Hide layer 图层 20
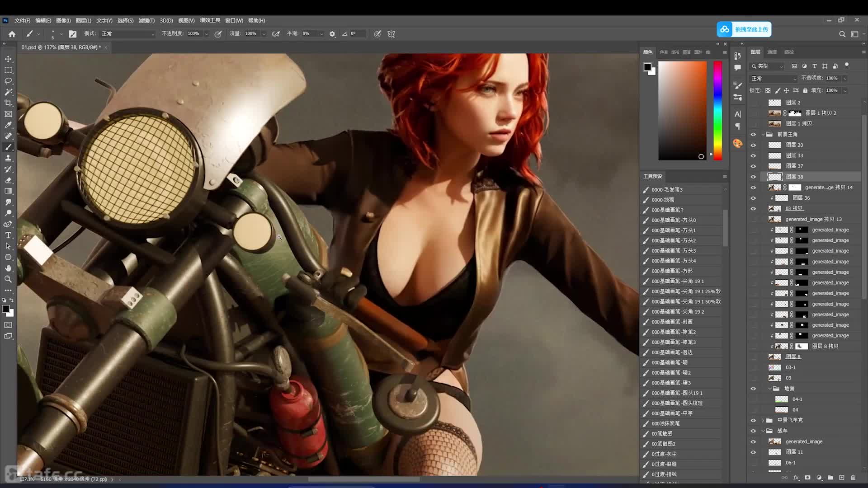This screenshot has height=488, width=868. (753, 145)
